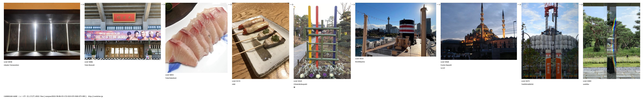This screenshot has height=99, width=644.
Task: Open the Budokan NEW YEAR 2022 banner photo
Action: tap(123, 31)
